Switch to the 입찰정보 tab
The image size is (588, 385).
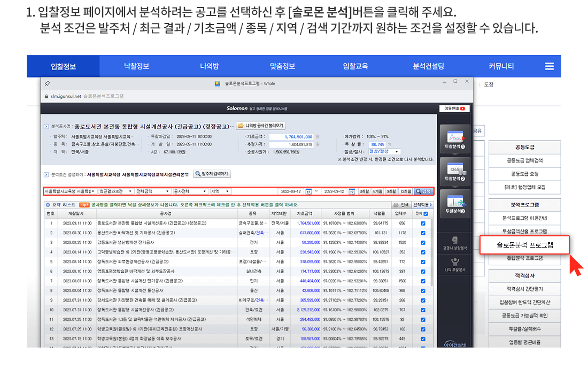point(64,66)
